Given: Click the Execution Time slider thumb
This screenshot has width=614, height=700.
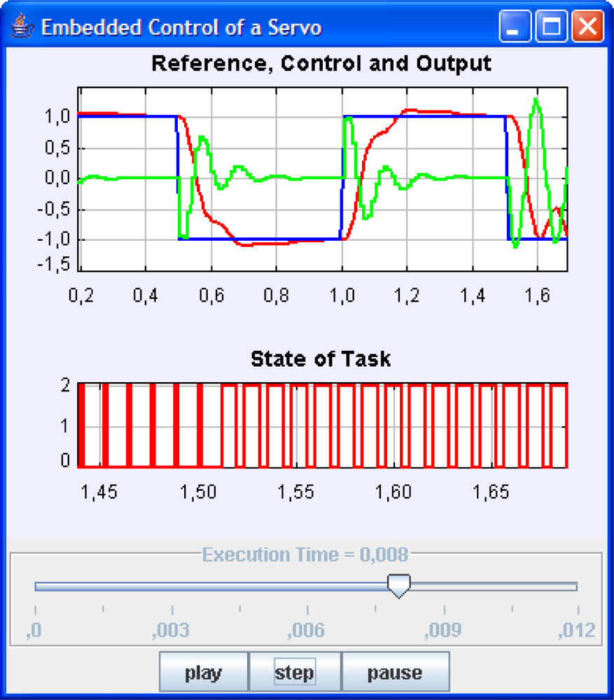Looking at the screenshot, I should [x=398, y=586].
